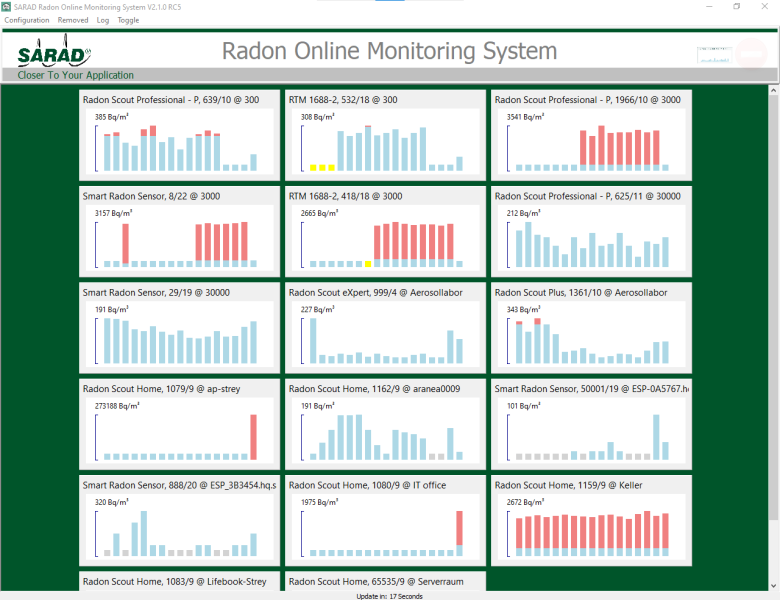Image resolution: width=780 pixels, height=600 pixels.
Task: Open the Removed menu
Action: click(73, 20)
